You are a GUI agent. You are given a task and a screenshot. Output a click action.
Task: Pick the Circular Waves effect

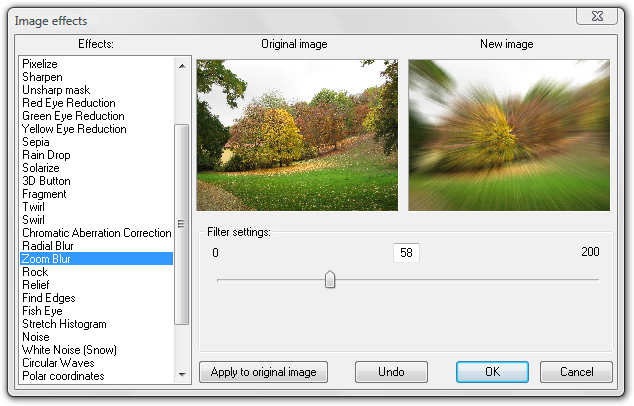click(x=96, y=363)
